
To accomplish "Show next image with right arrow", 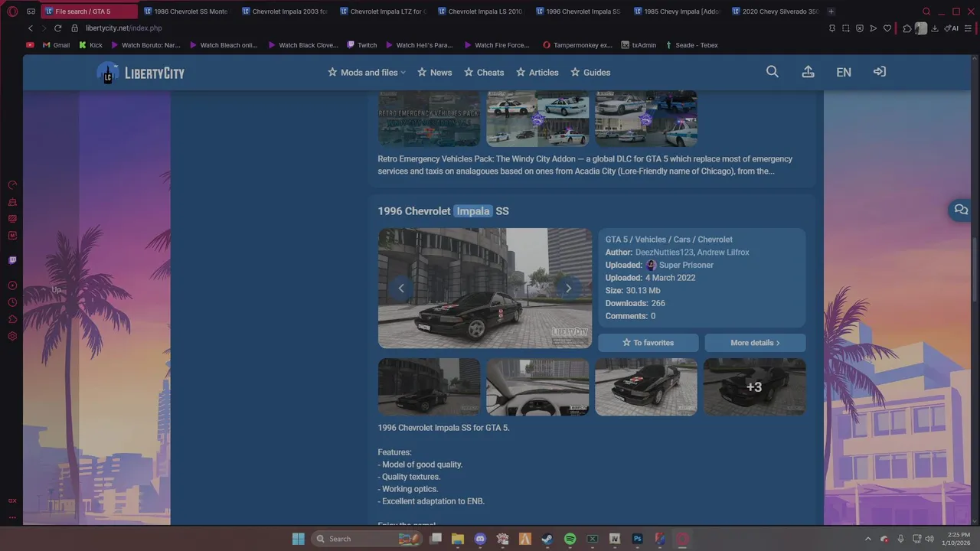I will tap(568, 289).
